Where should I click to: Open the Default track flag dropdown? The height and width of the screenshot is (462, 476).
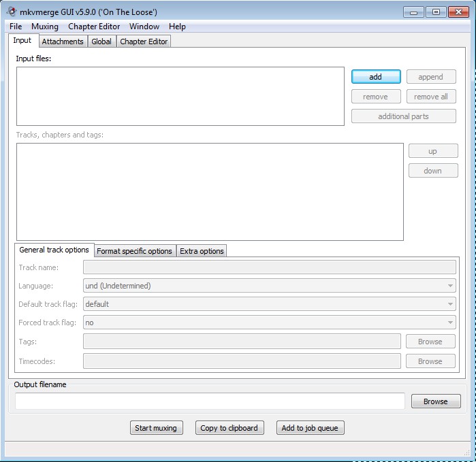pyautogui.click(x=270, y=304)
